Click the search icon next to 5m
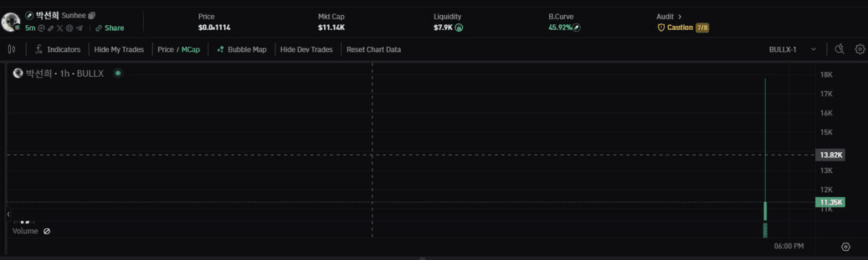868x260 pixels. (x=41, y=28)
